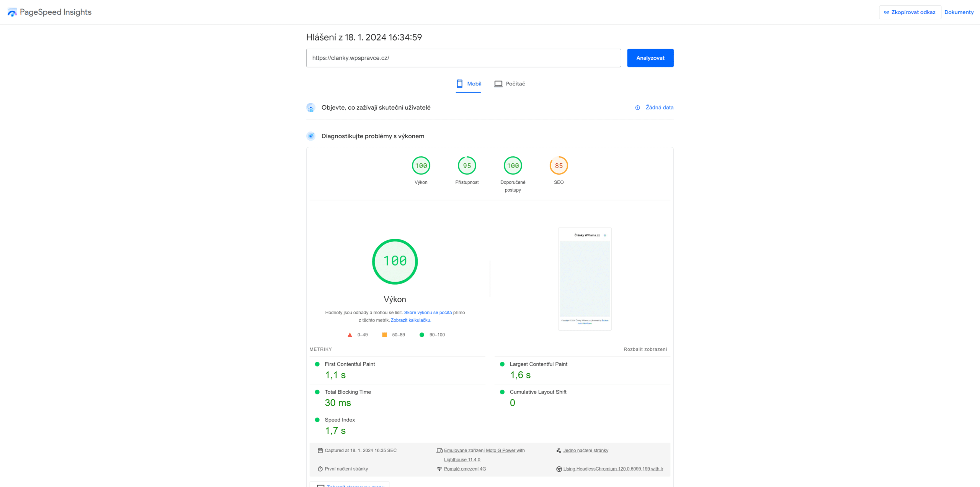Switch to the Počítač tab
The image size is (980, 487).
click(x=510, y=84)
